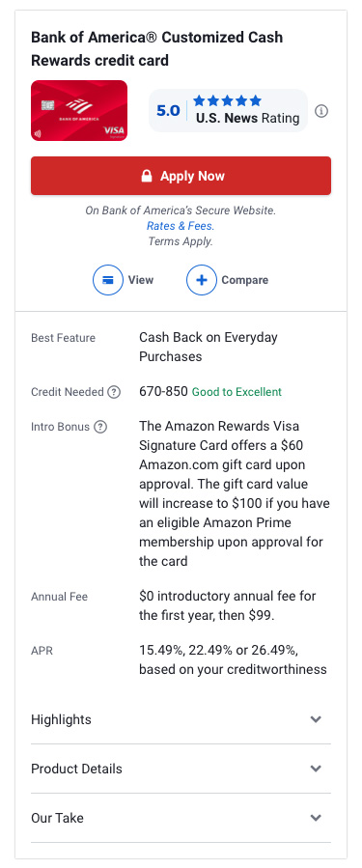Screen dimensions: 362x868
Task: Click the info icon beside U.S. News Rating
Action: point(321,111)
